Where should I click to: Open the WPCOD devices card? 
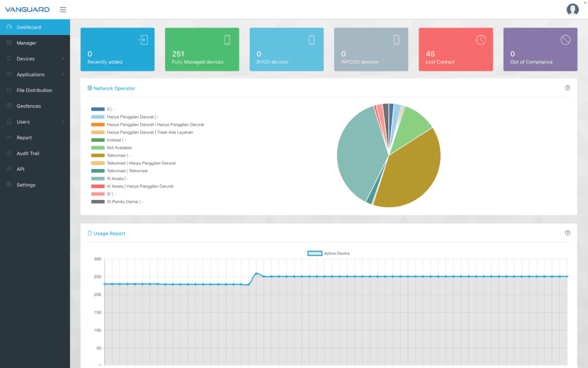(x=372, y=49)
